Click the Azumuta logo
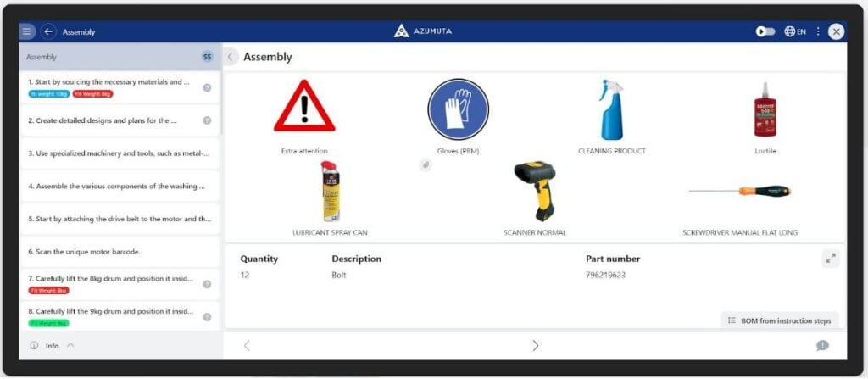This screenshot has height=379, width=868. tap(423, 31)
